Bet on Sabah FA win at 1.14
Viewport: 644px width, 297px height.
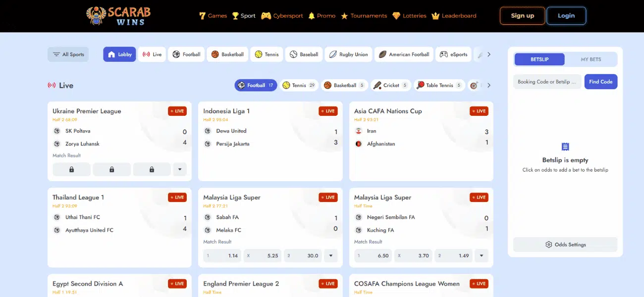(222, 255)
